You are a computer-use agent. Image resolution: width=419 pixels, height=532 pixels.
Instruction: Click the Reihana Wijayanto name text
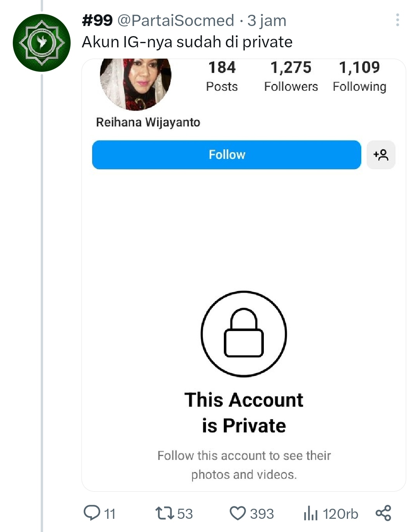coord(148,122)
